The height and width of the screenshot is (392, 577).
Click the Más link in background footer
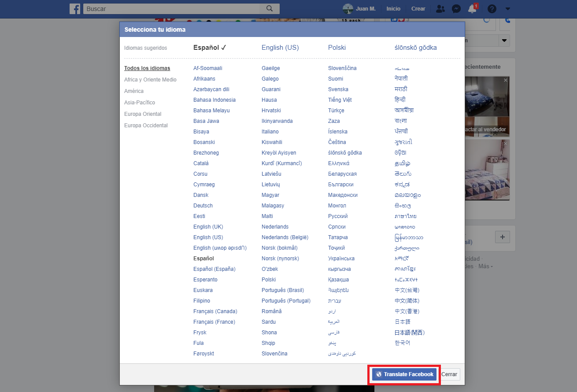485,266
